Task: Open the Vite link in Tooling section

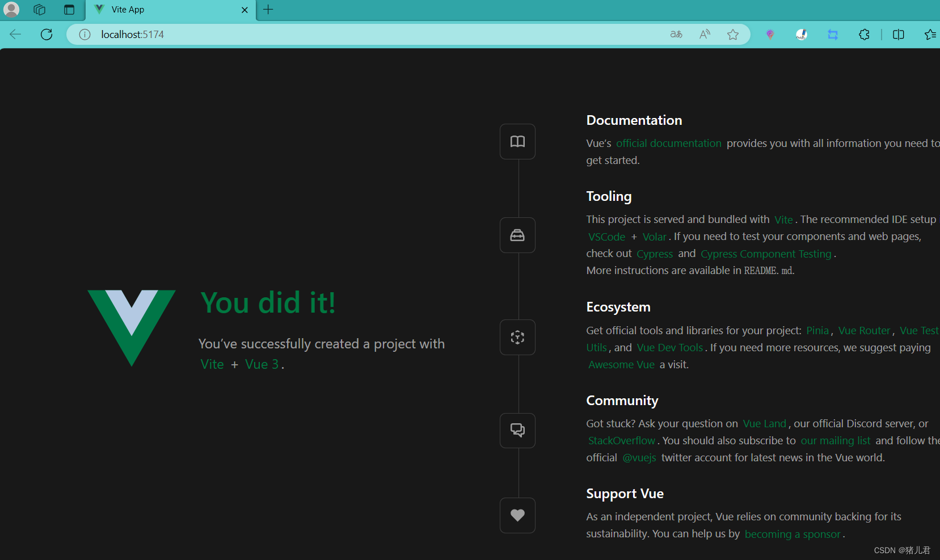Action: point(783,220)
